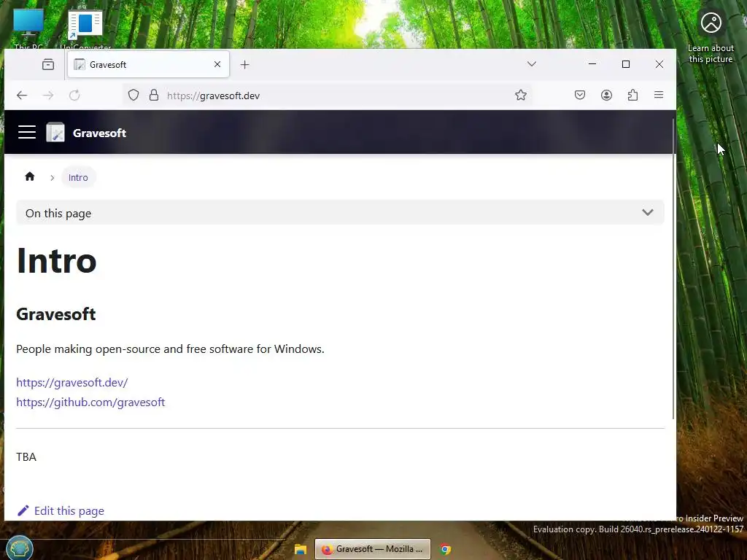Open Firefox View from the tab strip
Image resolution: width=747 pixels, height=560 pixels.
(x=48, y=64)
